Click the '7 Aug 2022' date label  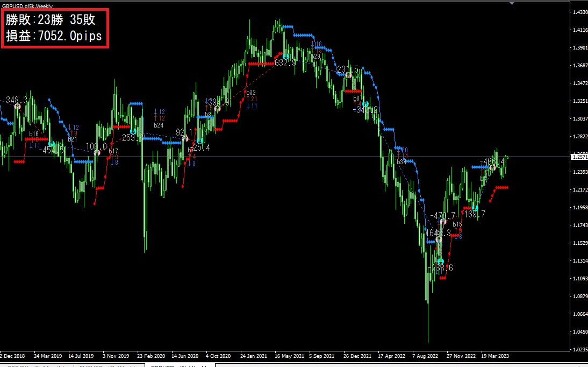coord(425,356)
